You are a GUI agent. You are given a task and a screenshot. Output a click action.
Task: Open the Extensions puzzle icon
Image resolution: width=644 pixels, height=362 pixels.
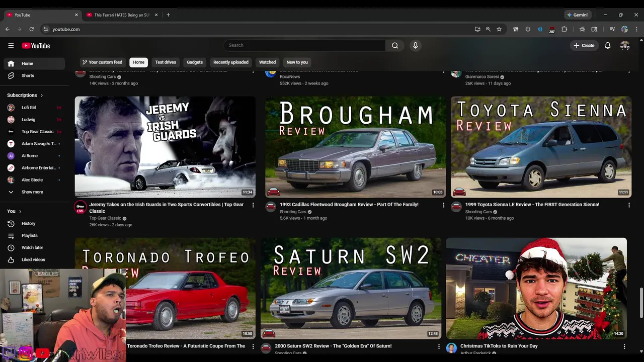click(564, 29)
